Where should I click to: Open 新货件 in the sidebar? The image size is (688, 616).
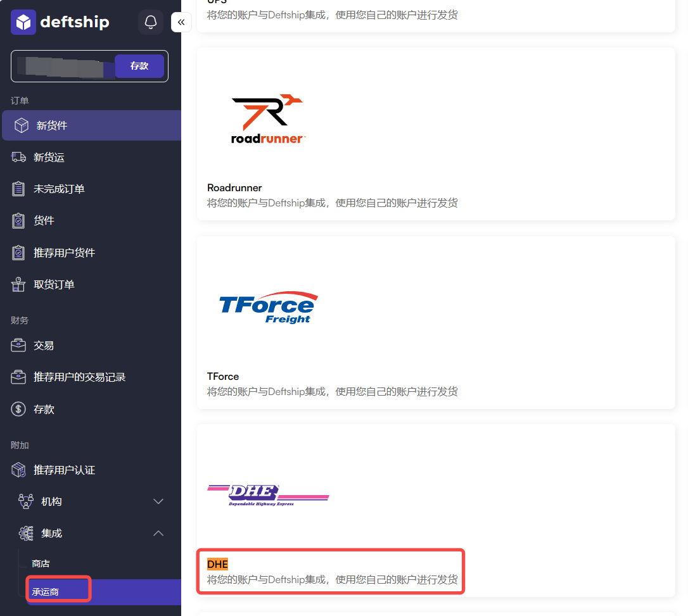[91, 125]
